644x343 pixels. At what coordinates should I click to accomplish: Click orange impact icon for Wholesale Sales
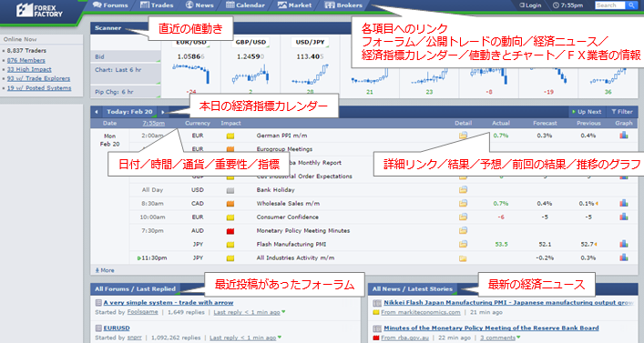click(230, 204)
